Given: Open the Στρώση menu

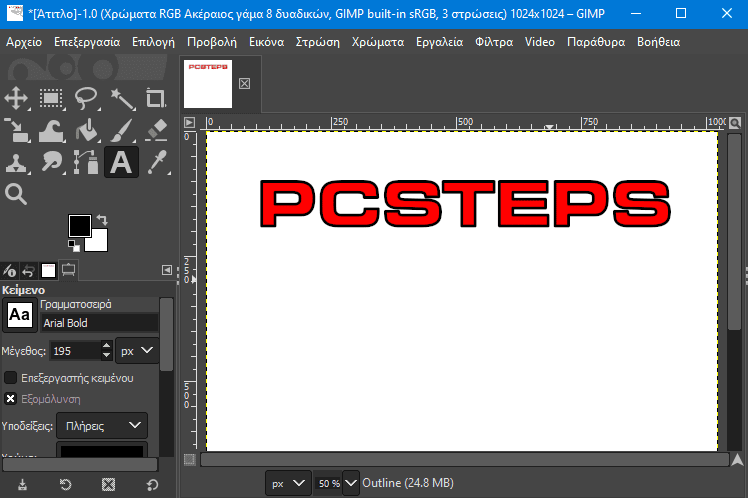Looking at the screenshot, I should (x=318, y=42).
